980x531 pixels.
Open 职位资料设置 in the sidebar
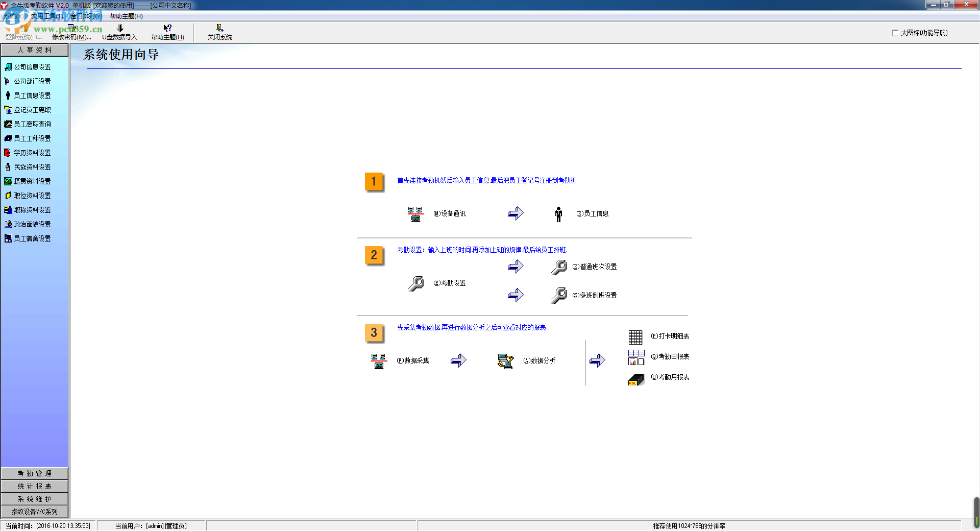28,196
